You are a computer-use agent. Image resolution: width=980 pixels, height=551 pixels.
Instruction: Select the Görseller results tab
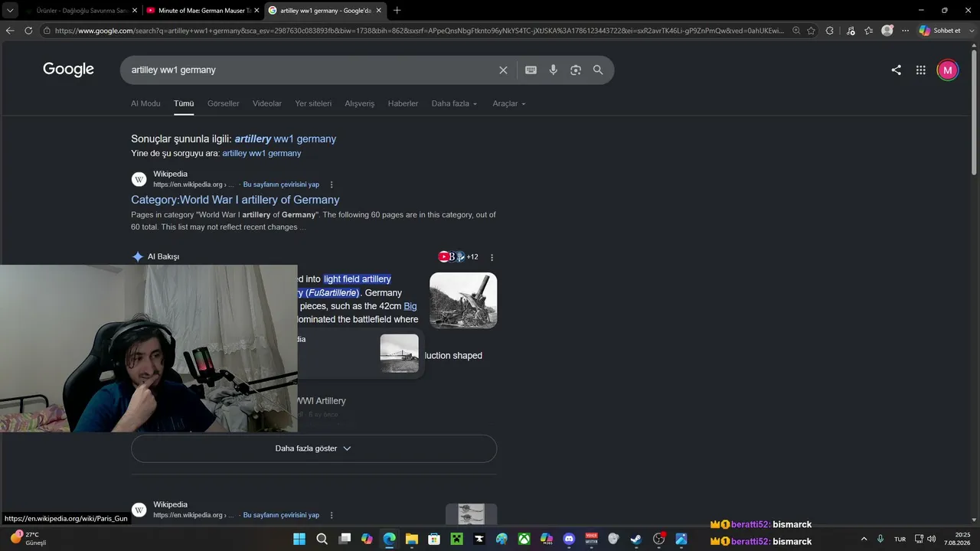click(x=224, y=103)
